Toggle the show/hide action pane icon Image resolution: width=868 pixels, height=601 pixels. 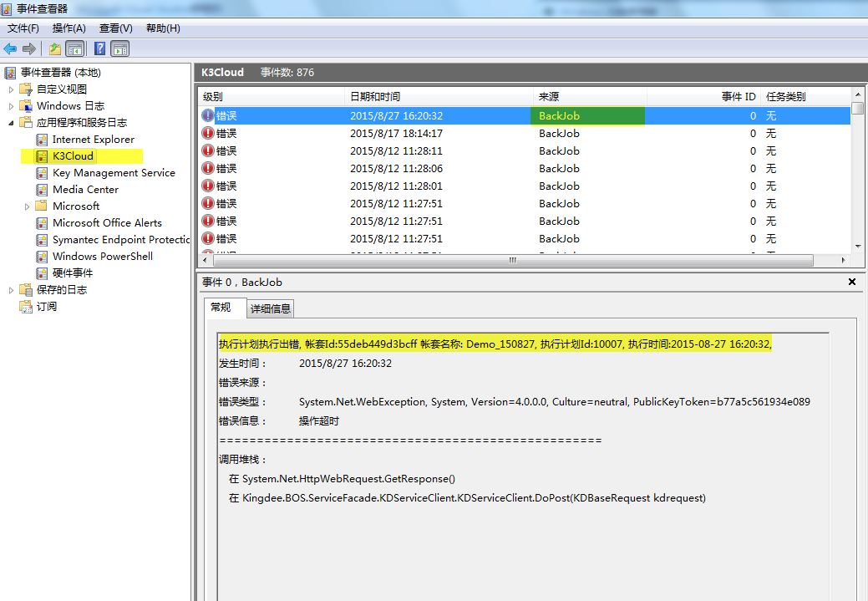pos(119,48)
